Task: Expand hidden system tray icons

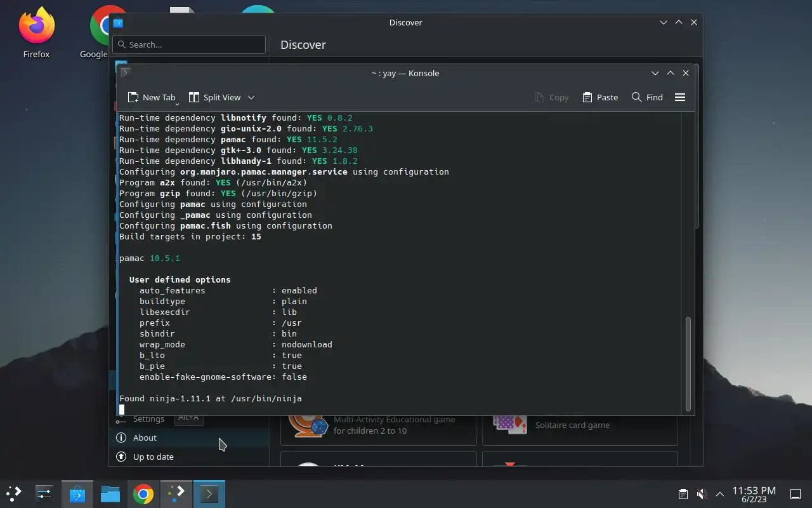Action: (720, 494)
